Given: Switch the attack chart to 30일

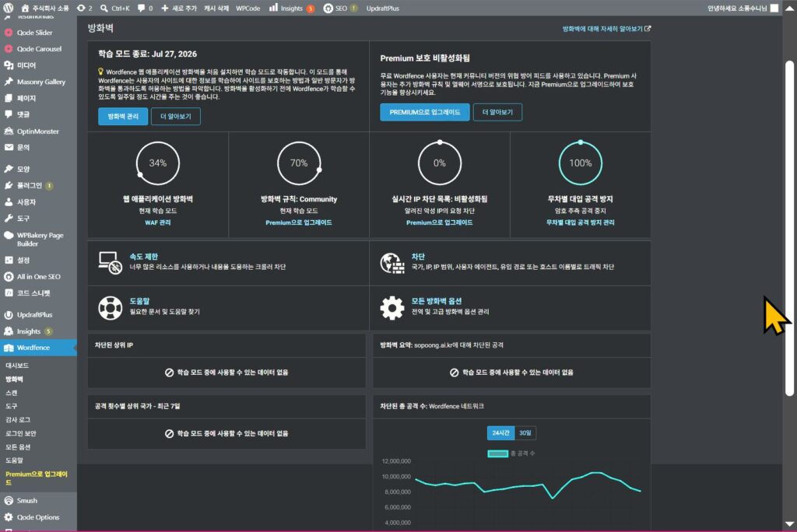Looking at the screenshot, I should click(525, 433).
